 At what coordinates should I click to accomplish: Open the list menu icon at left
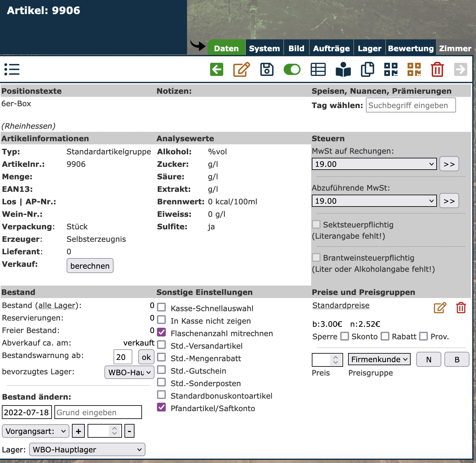click(x=12, y=69)
